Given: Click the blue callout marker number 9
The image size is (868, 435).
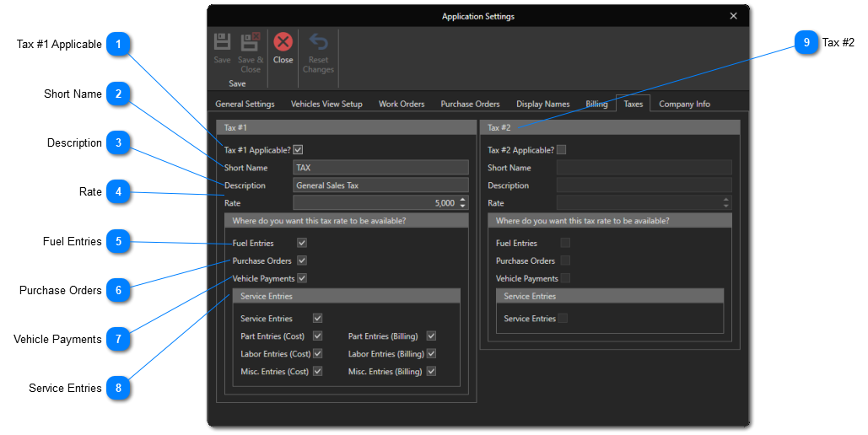Looking at the screenshot, I should [806, 43].
